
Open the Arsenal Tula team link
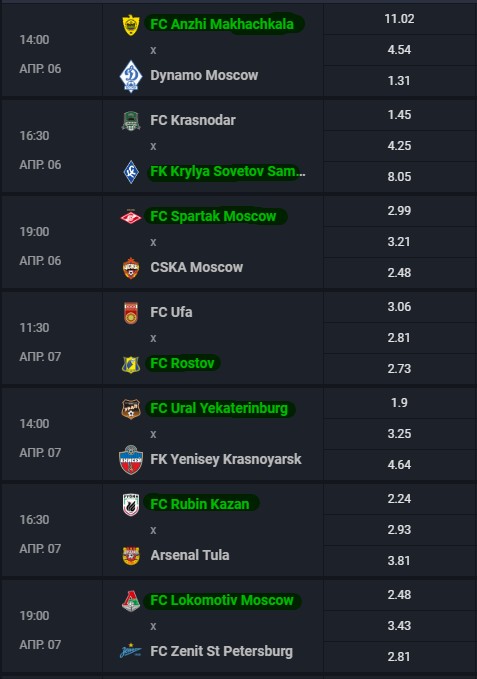(190, 555)
